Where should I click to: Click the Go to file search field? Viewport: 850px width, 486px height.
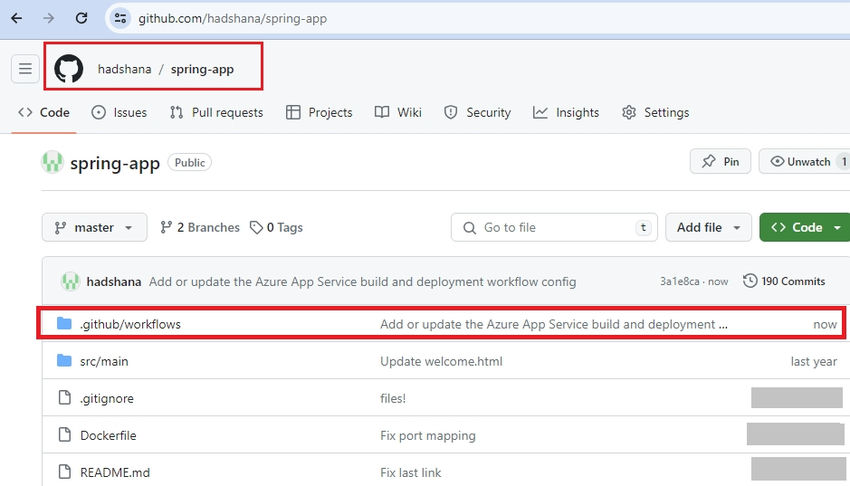[555, 227]
